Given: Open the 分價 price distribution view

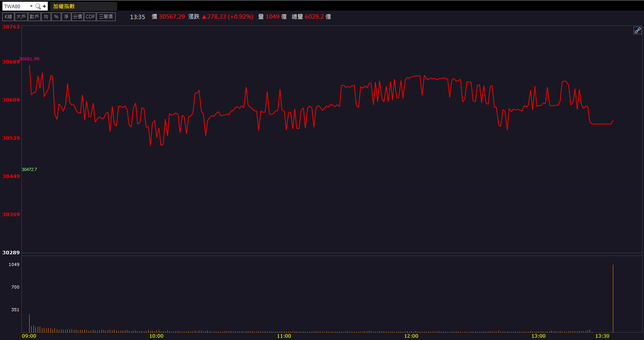Looking at the screenshot, I should pos(77,17).
